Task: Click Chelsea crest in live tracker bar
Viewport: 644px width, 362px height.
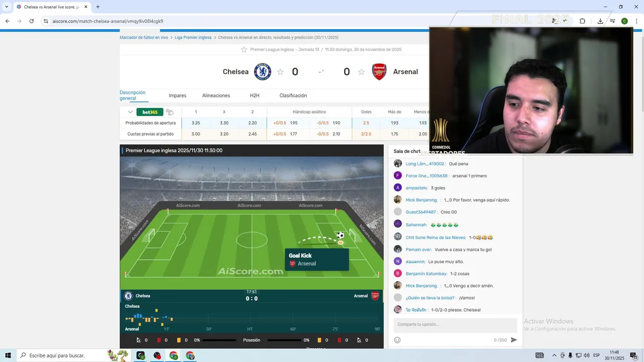Action: tap(128, 296)
